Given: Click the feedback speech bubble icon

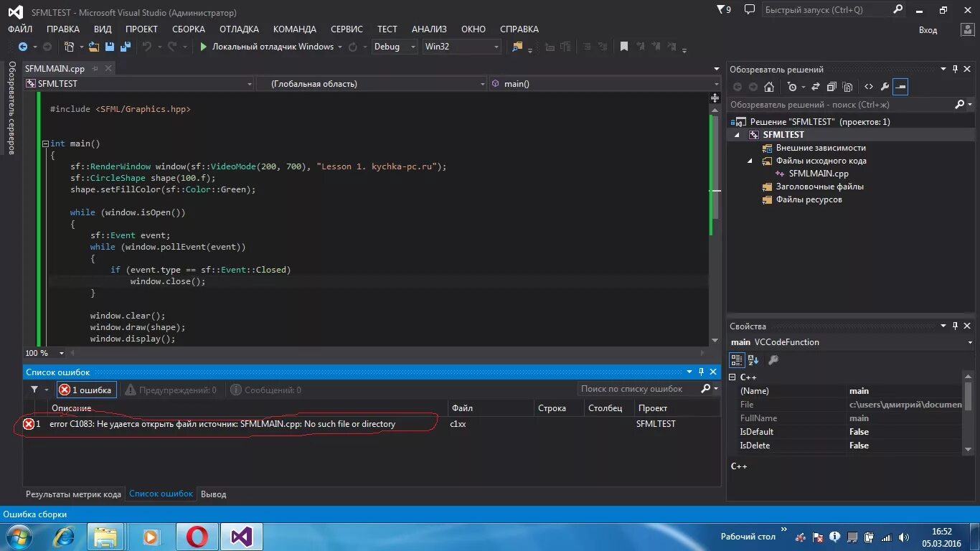Looking at the screenshot, I should point(750,9).
